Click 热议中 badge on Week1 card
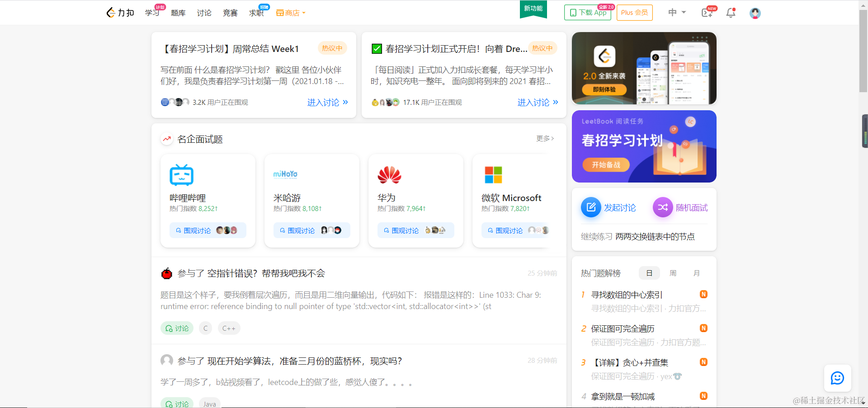 pos(332,48)
